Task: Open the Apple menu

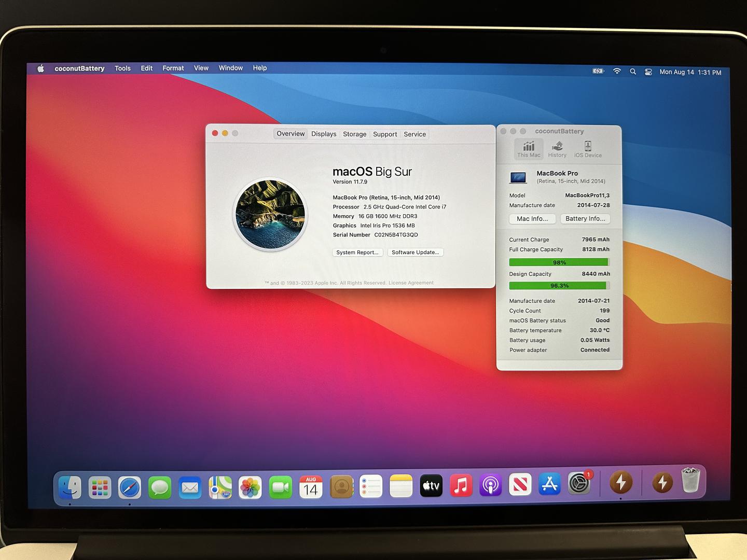Action: pos(41,68)
